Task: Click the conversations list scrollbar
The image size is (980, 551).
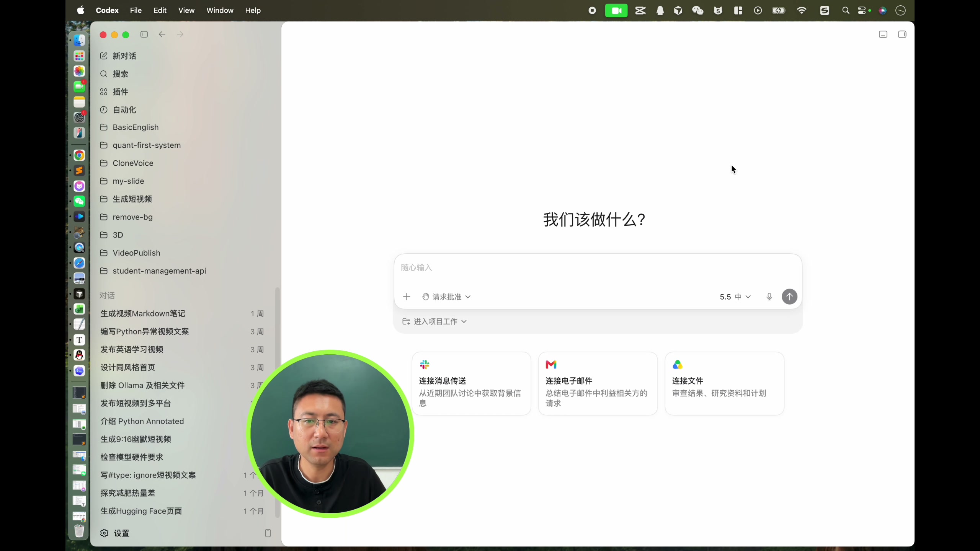Action: click(277, 402)
